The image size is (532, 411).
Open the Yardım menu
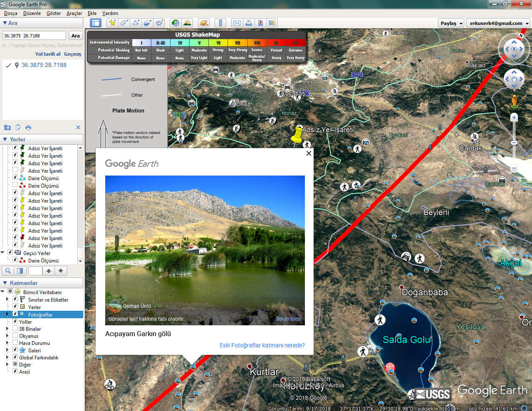[110, 13]
